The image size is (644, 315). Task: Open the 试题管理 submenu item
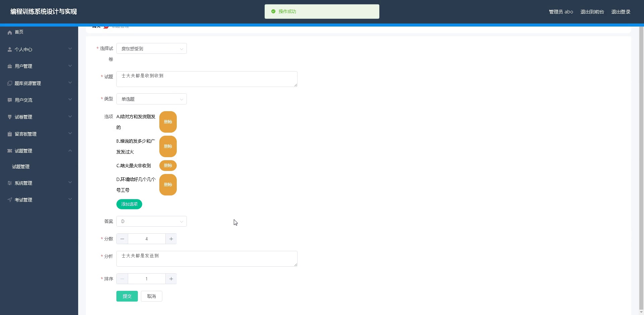(x=39, y=167)
